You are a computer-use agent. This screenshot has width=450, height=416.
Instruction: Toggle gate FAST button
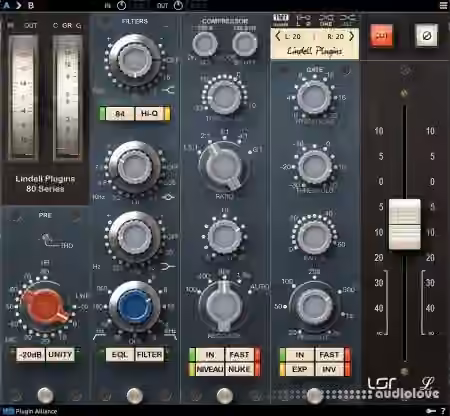tap(329, 355)
